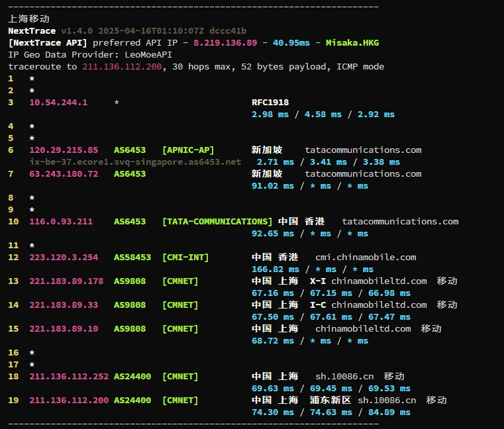Click the Misaka.HKG node name
504x429 pixels.
[x=352, y=43]
